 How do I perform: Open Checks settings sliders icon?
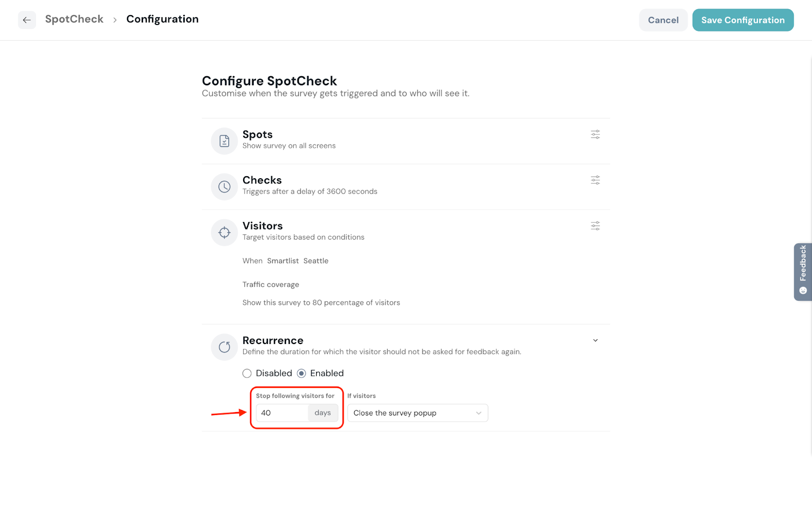pyautogui.click(x=595, y=180)
